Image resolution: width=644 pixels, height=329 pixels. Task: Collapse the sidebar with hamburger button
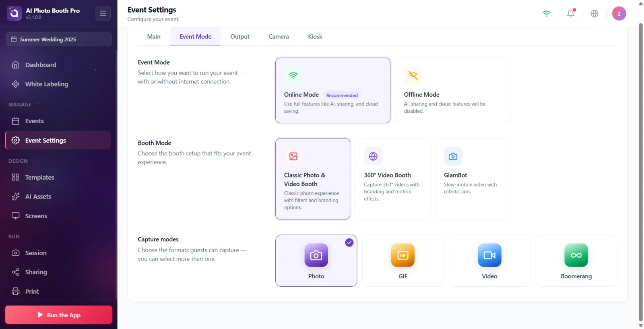pos(103,13)
